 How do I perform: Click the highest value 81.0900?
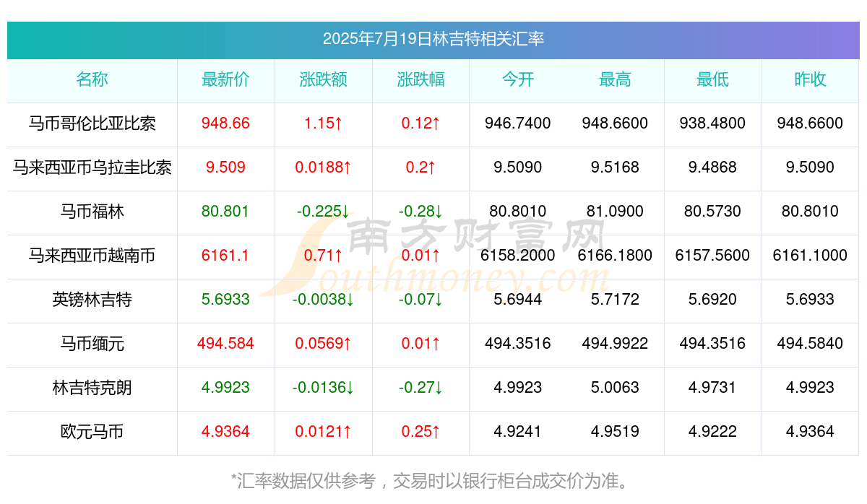click(615, 212)
